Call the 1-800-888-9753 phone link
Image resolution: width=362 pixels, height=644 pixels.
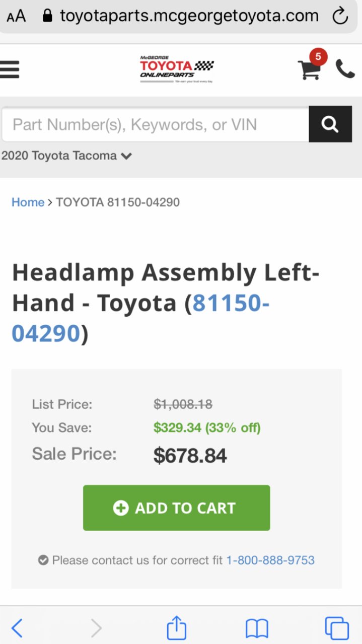[270, 560]
